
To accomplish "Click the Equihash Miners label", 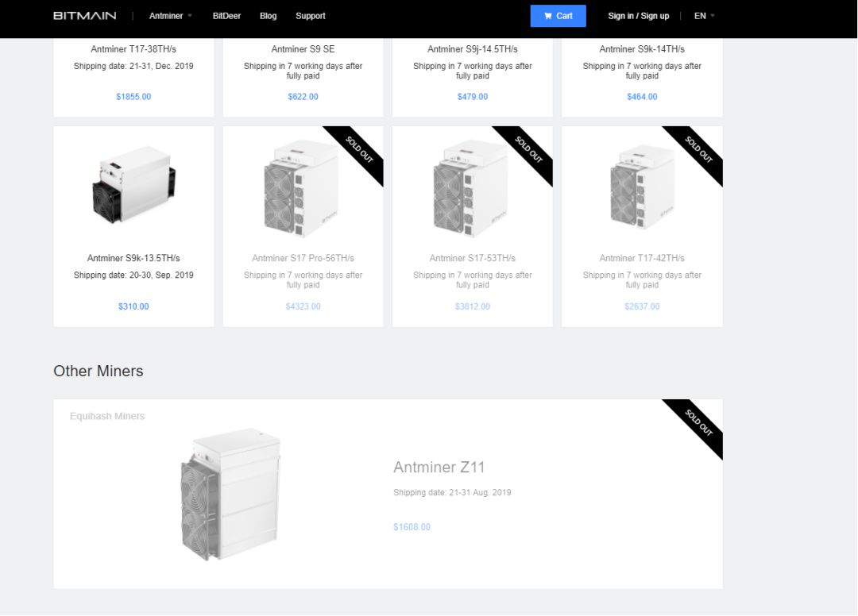I will pos(107,416).
